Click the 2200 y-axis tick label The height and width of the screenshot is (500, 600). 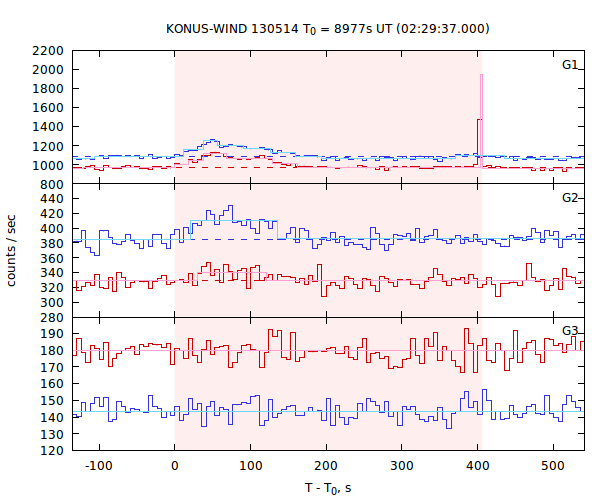coord(48,50)
